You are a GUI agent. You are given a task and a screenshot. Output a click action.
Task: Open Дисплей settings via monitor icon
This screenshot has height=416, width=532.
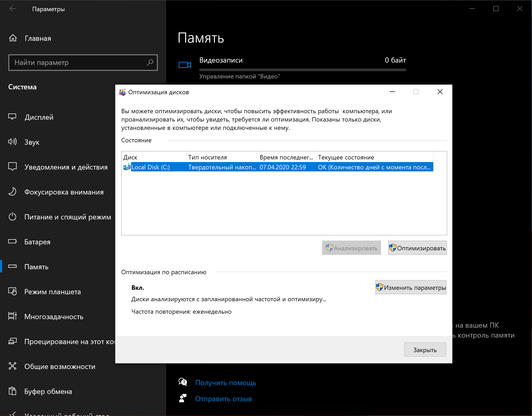coord(12,117)
